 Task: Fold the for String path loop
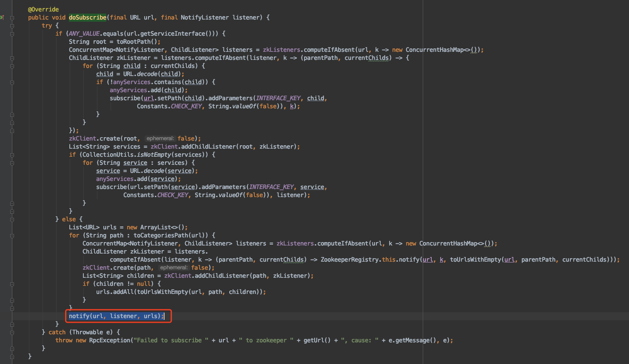(12, 236)
